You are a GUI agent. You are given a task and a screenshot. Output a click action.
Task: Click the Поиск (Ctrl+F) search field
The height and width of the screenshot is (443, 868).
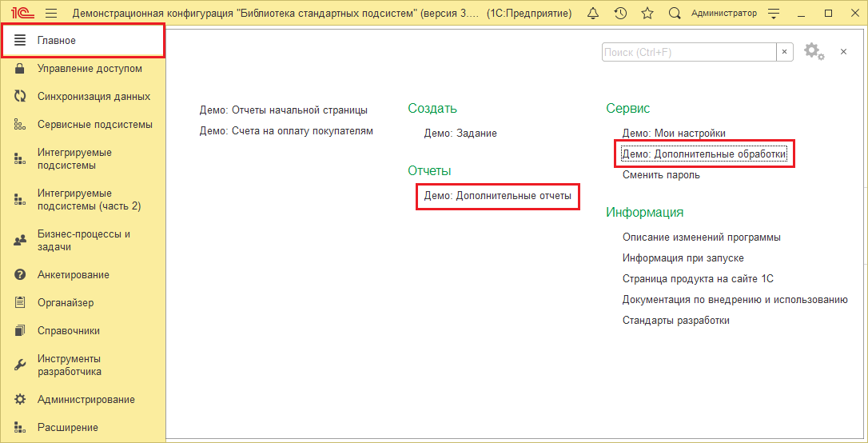pyautogui.click(x=689, y=52)
